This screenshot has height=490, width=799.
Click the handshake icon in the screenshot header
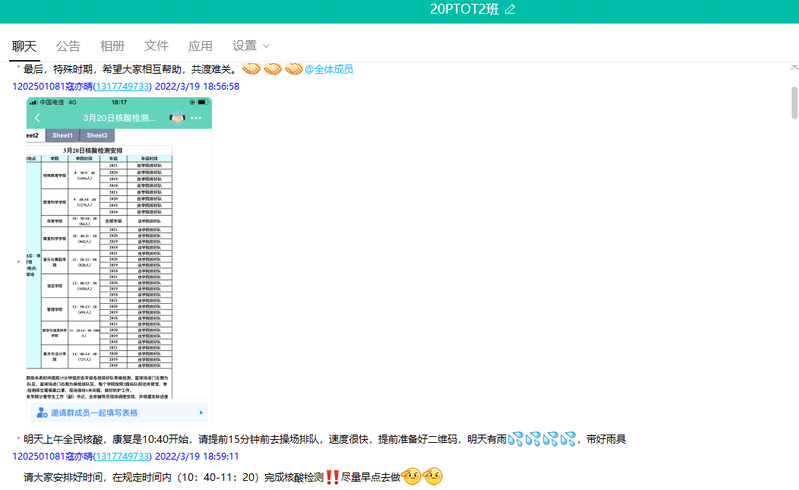coord(177,118)
